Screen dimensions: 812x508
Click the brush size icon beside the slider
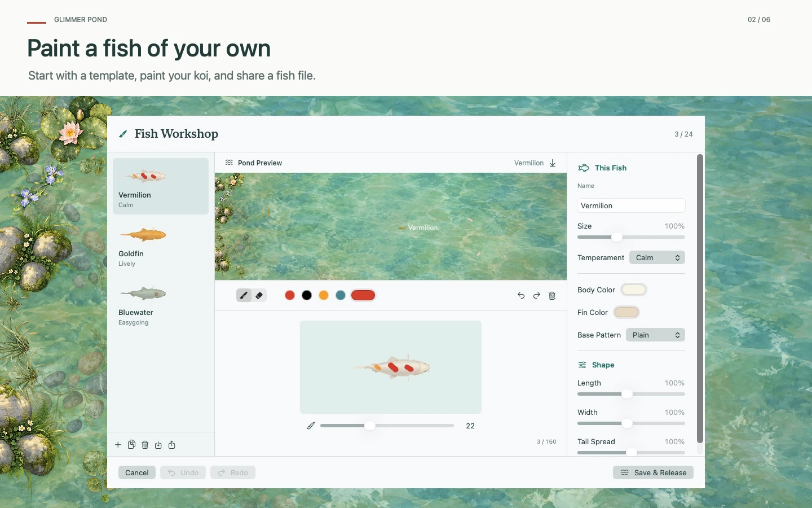coord(311,426)
